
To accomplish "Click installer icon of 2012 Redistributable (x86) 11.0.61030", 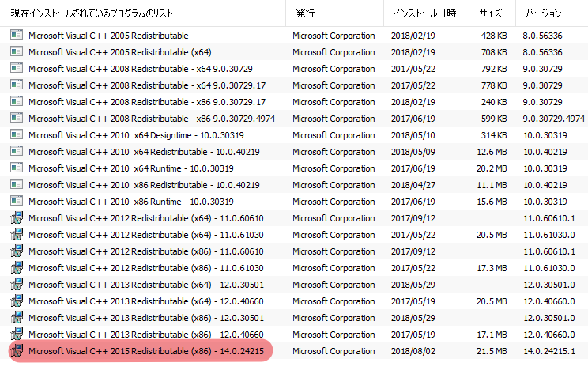I will tap(17, 267).
